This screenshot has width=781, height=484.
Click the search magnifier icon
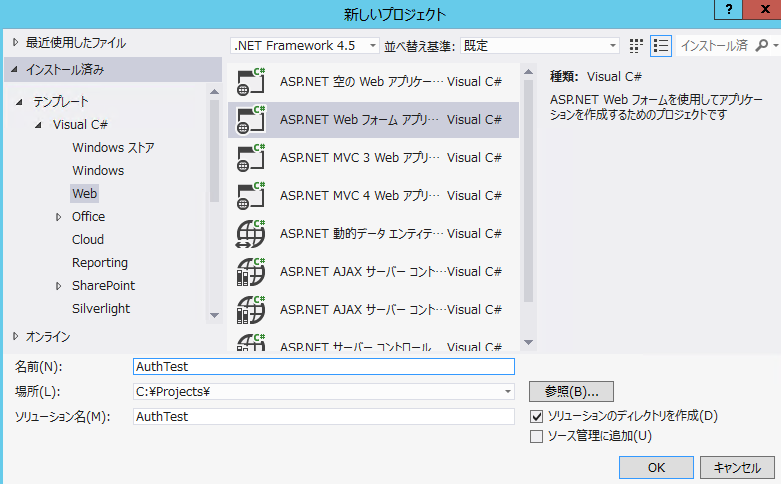click(762, 45)
